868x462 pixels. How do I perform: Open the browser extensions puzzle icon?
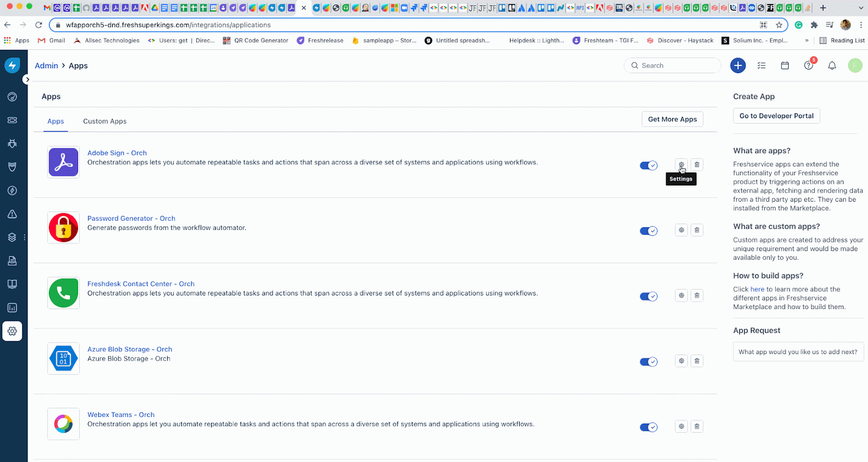(814, 25)
